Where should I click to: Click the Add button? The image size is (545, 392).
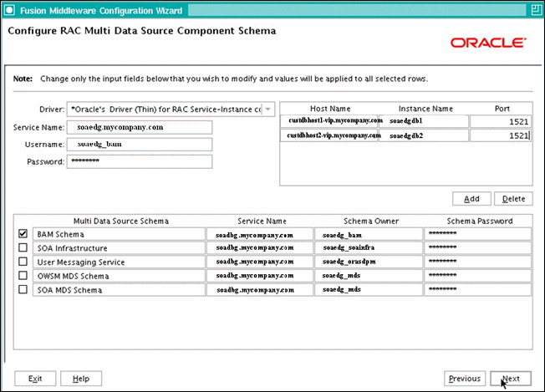pos(471,199)
